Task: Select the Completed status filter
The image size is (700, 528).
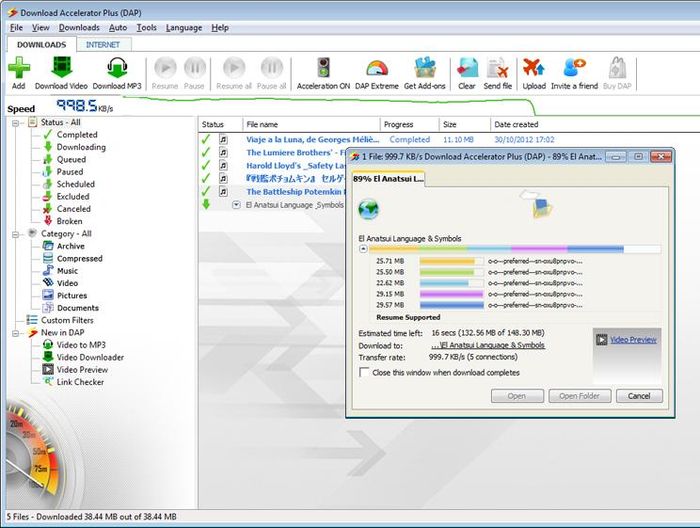Action: [77, 135]
